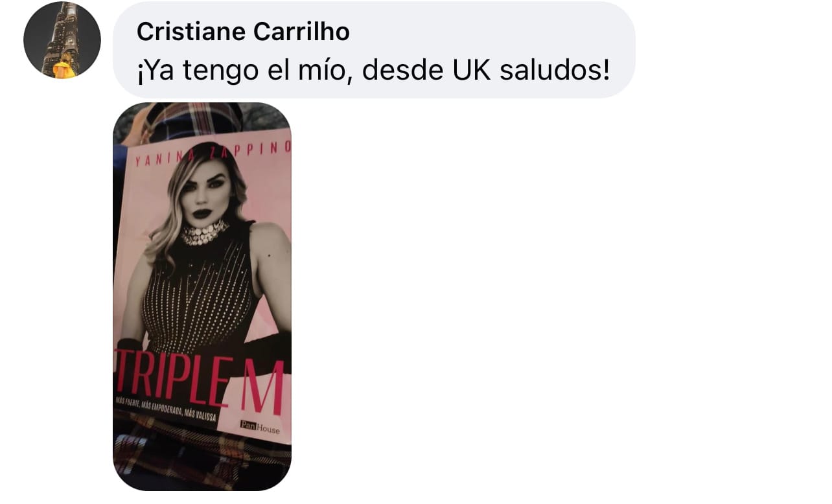Click the Cristiane Carrilho name link
Image resolution: width=832 pixels, height=504 pixels.
(x=243, y=31)
